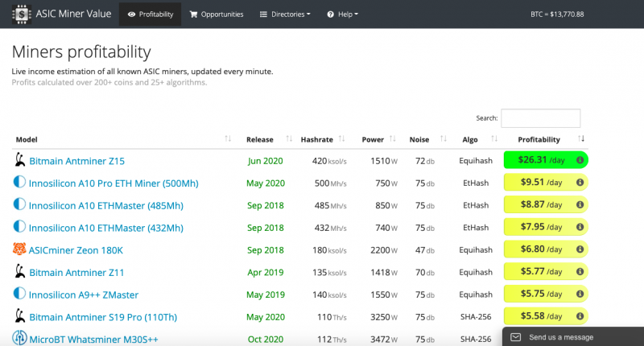The width and height of the screenshot is (644, 346).
Task: Click the info icon on $26.31/day profitability
Action: tap(580, 160)
